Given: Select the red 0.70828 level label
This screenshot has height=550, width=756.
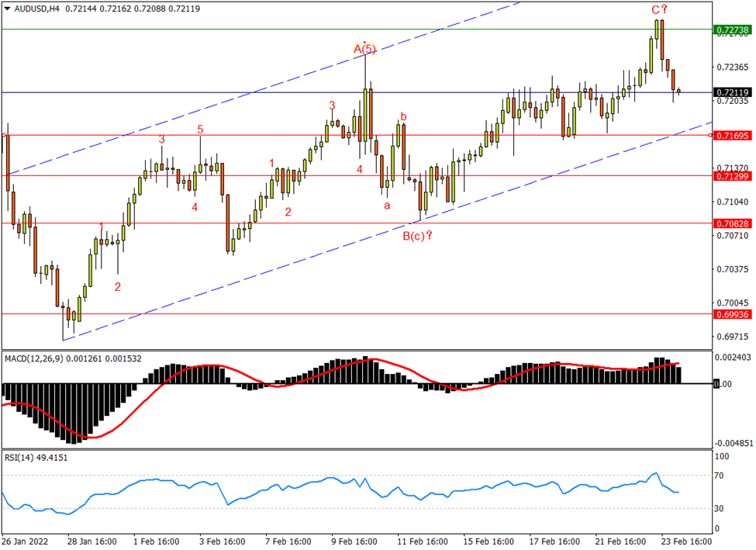Looking at the screenshot, I should click(x=733, y=223).
